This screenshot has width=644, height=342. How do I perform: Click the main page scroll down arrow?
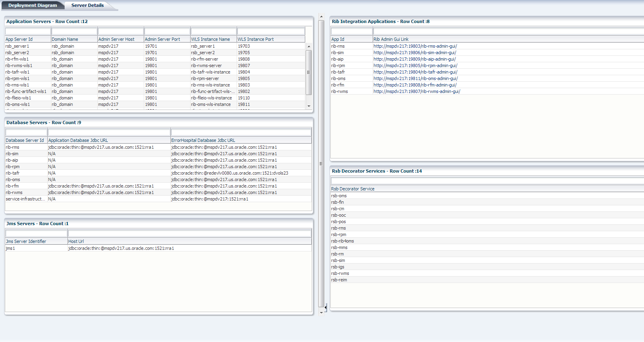coord(321,312)
